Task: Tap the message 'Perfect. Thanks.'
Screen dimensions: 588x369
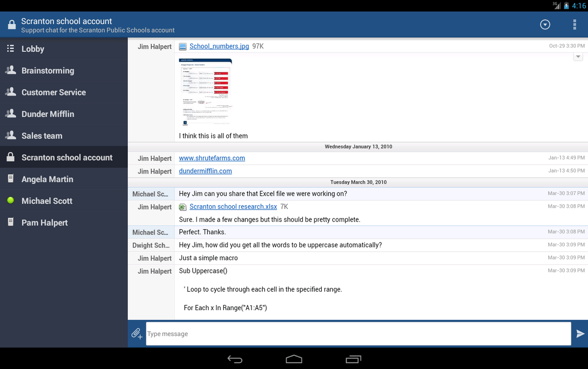Action: pos(202,232)
